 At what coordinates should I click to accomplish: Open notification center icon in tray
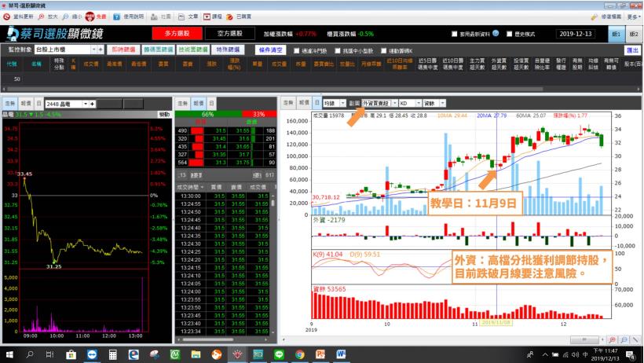[x=631, y=354]
